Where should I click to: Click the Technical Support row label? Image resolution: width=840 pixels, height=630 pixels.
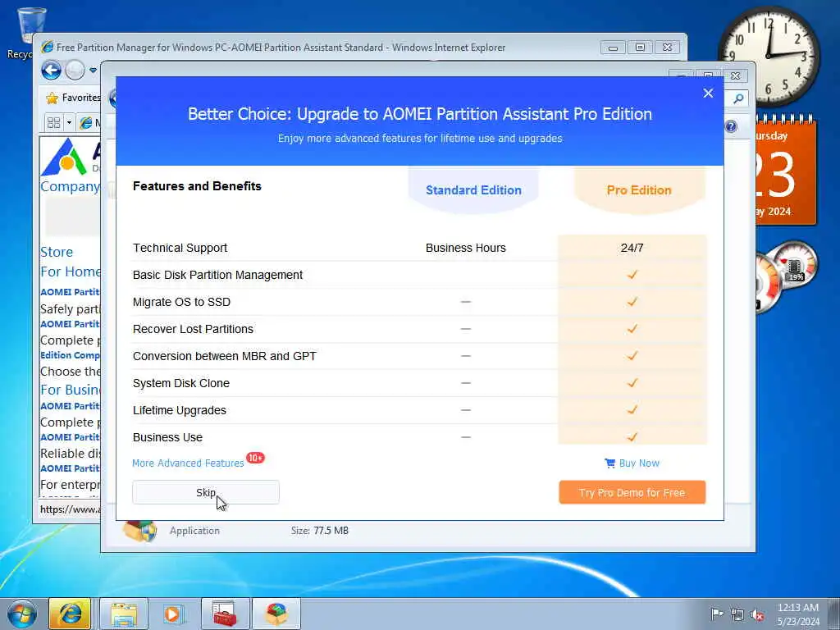click(180, 248)
